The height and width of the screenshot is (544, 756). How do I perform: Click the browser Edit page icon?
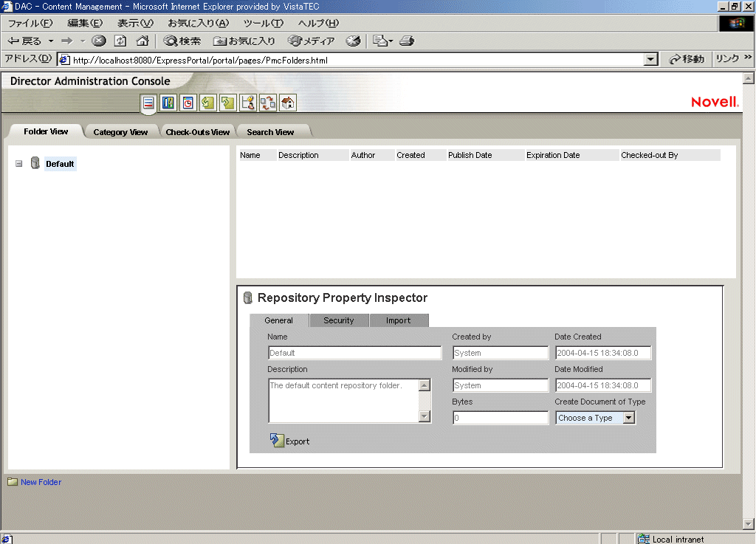380,41
